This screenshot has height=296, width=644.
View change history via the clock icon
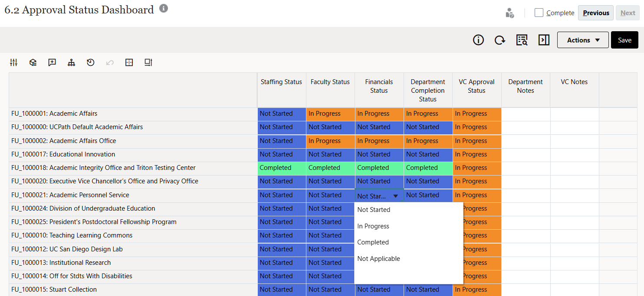click(x=90, y=62)
